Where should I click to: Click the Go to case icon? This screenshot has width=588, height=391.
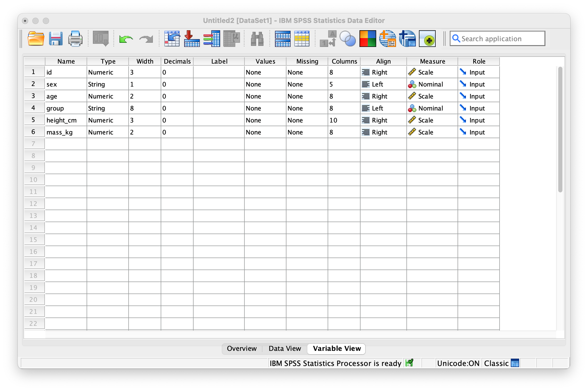(172, 39)
